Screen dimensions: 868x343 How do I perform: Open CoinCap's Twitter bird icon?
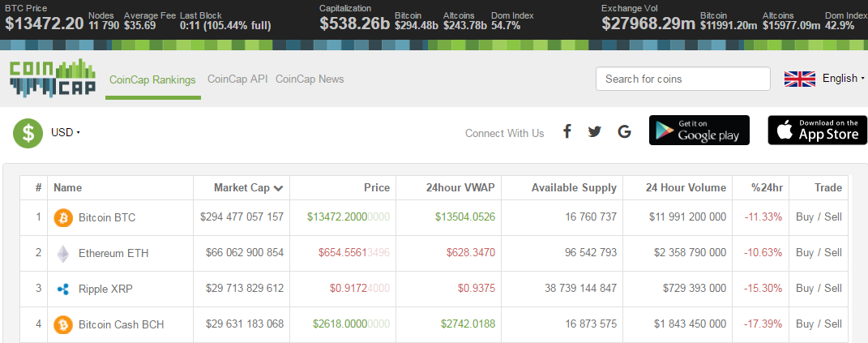pos(595,131)
